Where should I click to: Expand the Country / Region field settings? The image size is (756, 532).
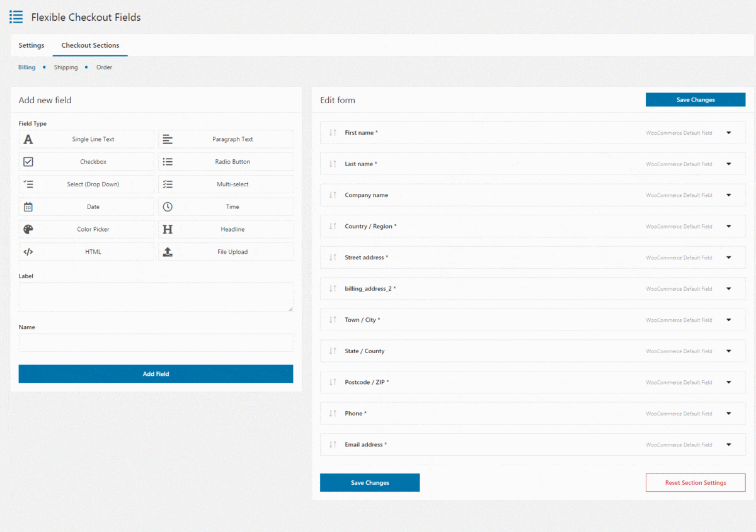point(729,226)
